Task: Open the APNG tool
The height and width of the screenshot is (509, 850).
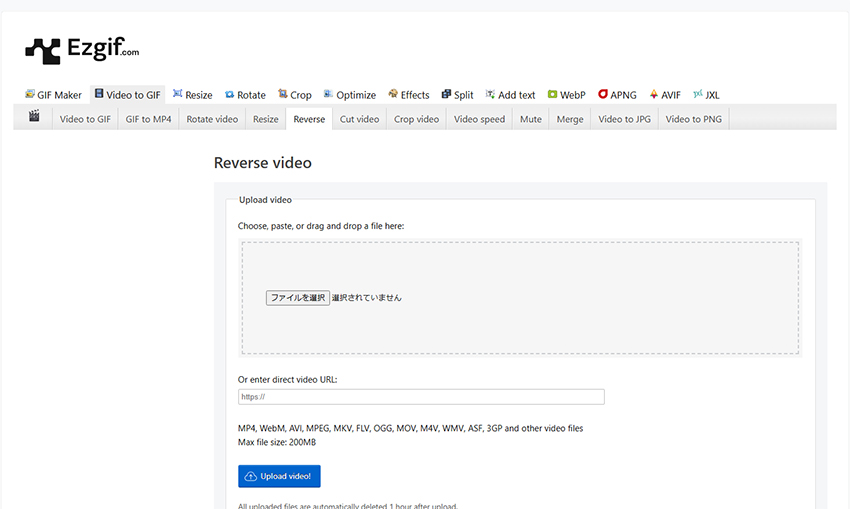Action: (x=617, y=95)
